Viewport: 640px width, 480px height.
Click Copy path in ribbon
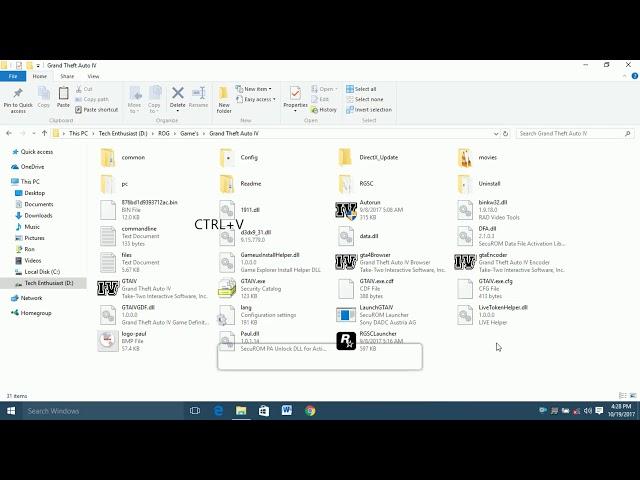point(92,99)
